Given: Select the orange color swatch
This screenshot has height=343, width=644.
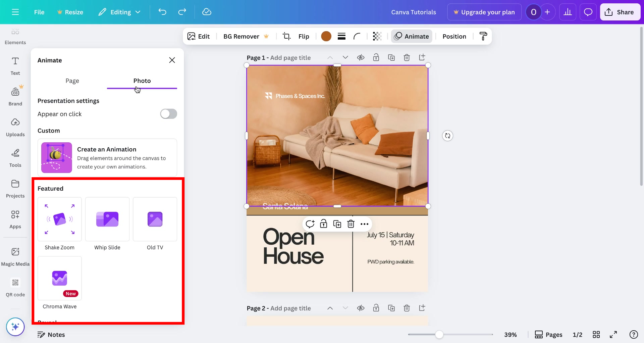Looking at the screenshot, I should pyautogui.click(x=326, y=36).
